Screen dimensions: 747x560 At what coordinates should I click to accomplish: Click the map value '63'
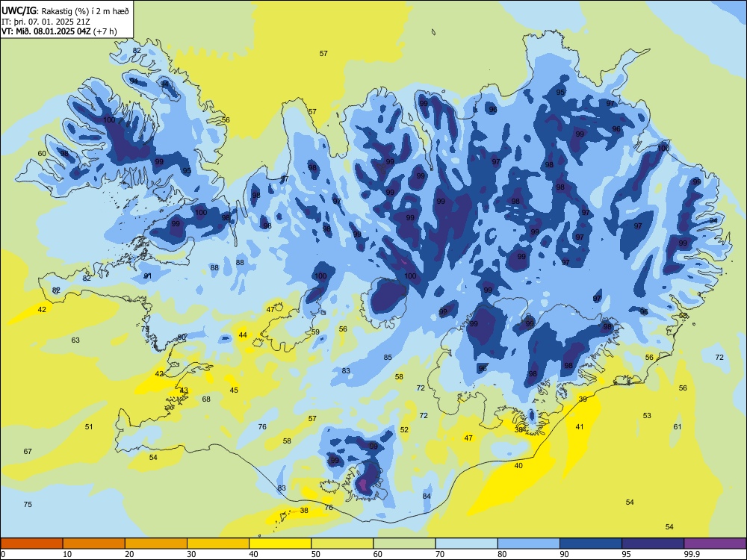pyautogui.click(x=75, y=340)
